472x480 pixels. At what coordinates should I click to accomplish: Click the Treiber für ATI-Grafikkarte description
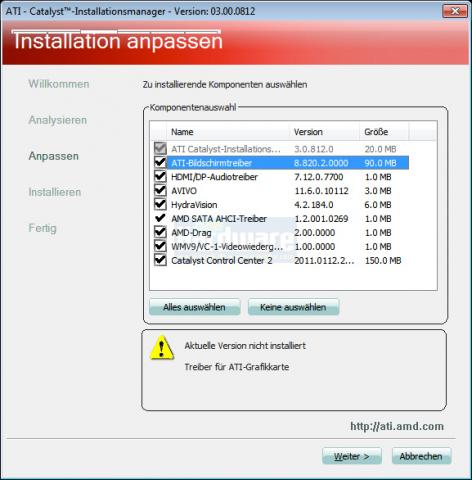pos(237,367)
